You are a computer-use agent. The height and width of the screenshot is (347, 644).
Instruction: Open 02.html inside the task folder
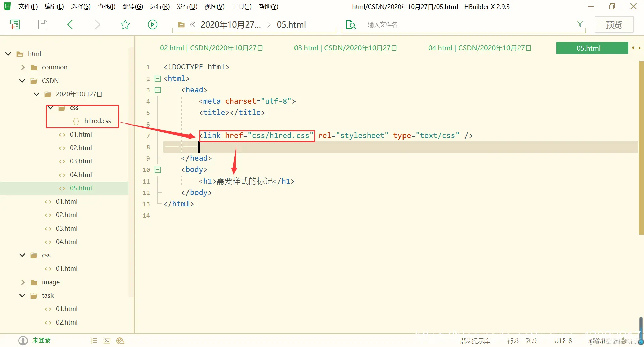point(67,322)
